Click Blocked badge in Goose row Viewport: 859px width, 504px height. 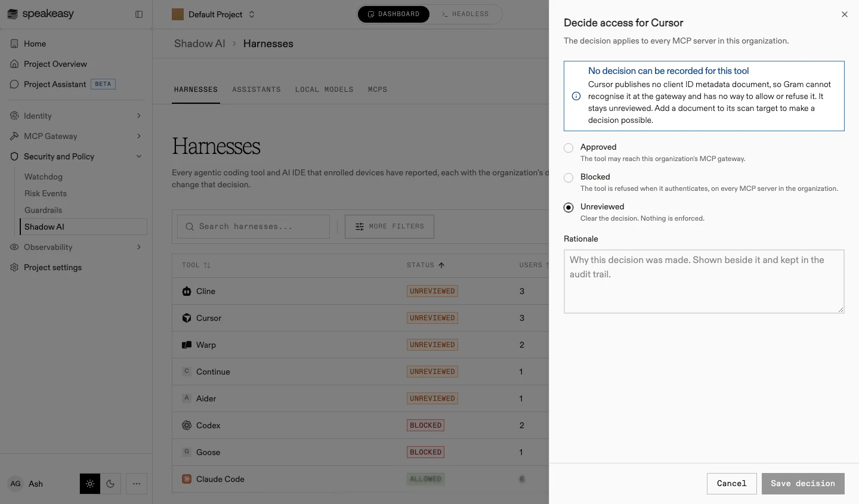point(426,452)
